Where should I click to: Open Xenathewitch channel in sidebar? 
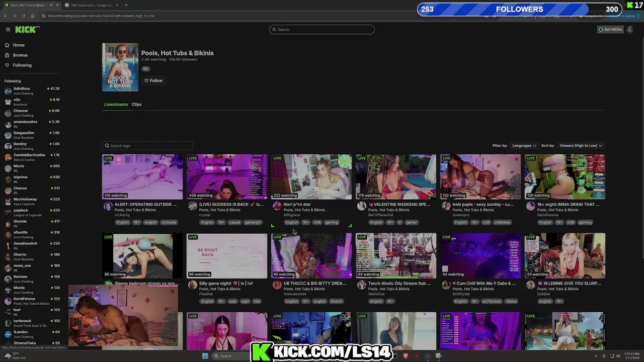click(x=32, y=245)
